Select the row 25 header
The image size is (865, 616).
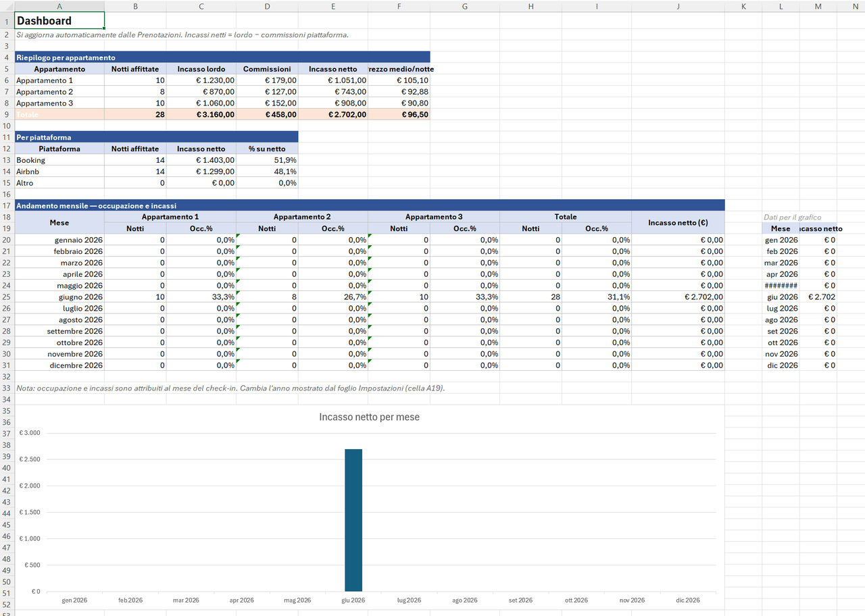[x=6, y=297]
